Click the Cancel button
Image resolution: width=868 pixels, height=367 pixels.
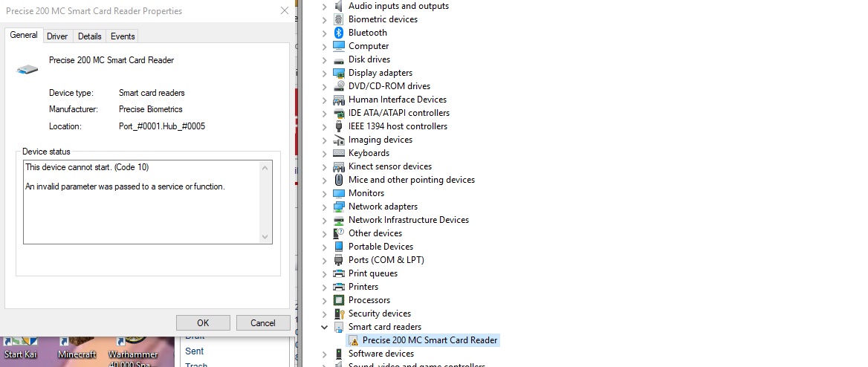(x=263, y=322)
